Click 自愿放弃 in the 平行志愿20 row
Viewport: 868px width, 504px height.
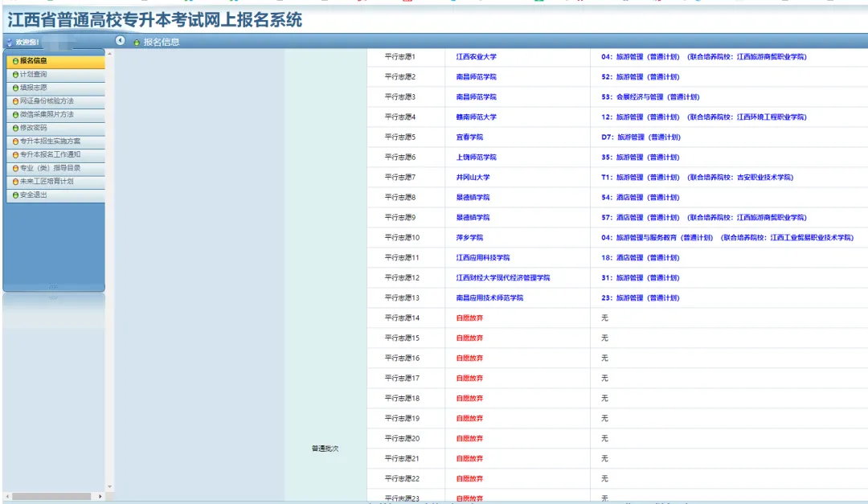pos(469,439)
